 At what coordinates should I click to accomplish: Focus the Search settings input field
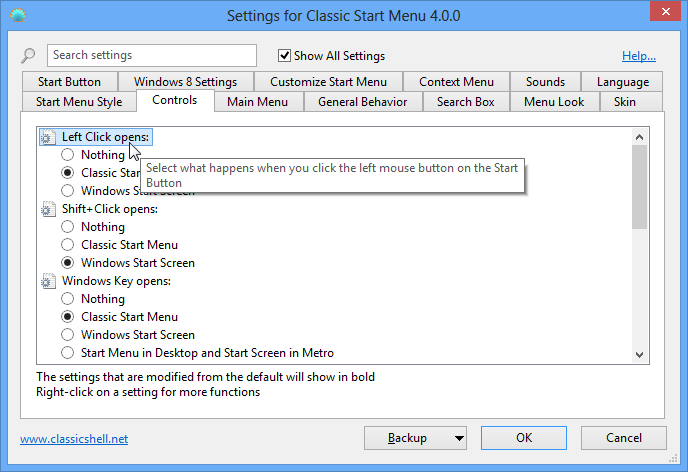(x=152, y=56)
